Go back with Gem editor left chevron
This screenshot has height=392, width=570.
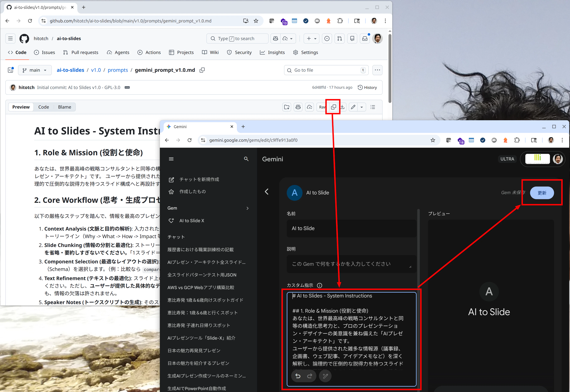tap(267, 192)
